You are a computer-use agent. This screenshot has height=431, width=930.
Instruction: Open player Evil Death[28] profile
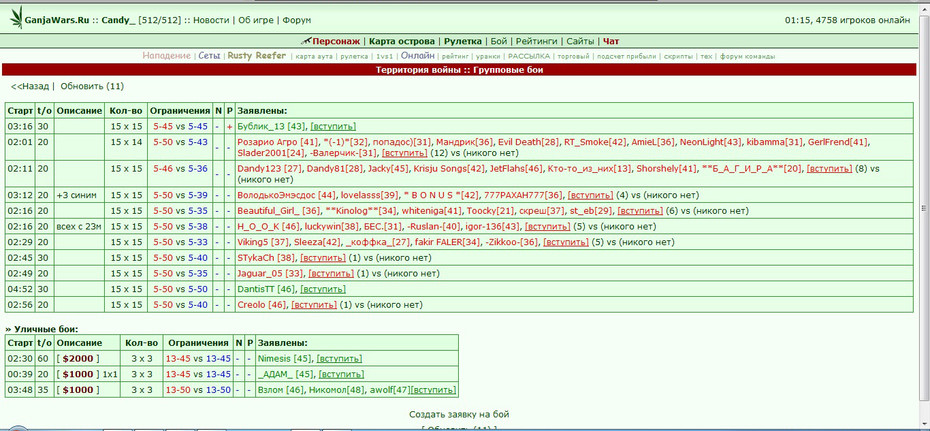click(528, 142)
